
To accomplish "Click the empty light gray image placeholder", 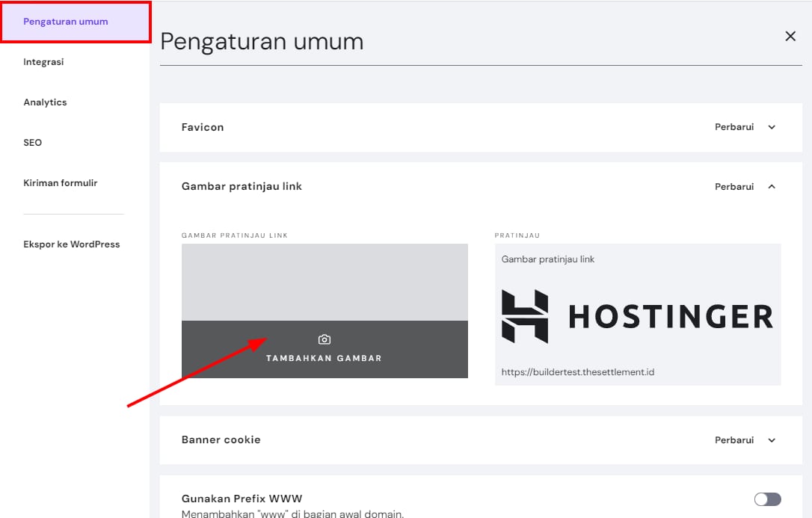I will (325, 282).
